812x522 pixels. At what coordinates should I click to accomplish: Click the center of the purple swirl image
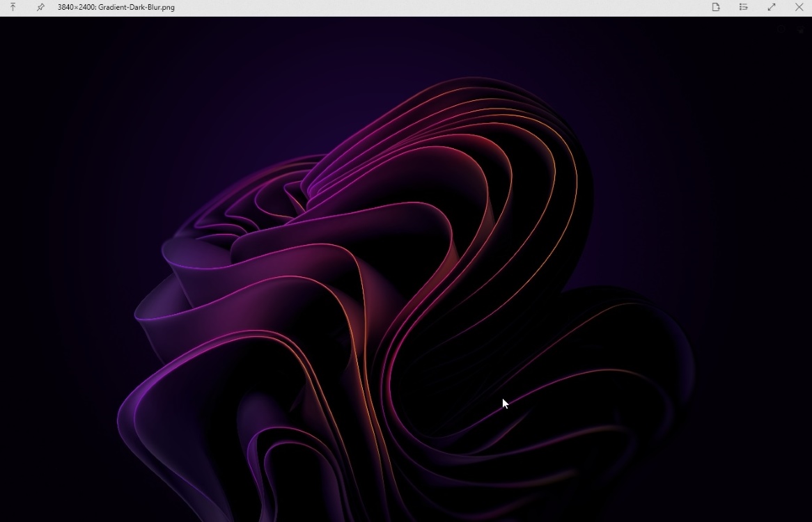click(x=406, y=278)
